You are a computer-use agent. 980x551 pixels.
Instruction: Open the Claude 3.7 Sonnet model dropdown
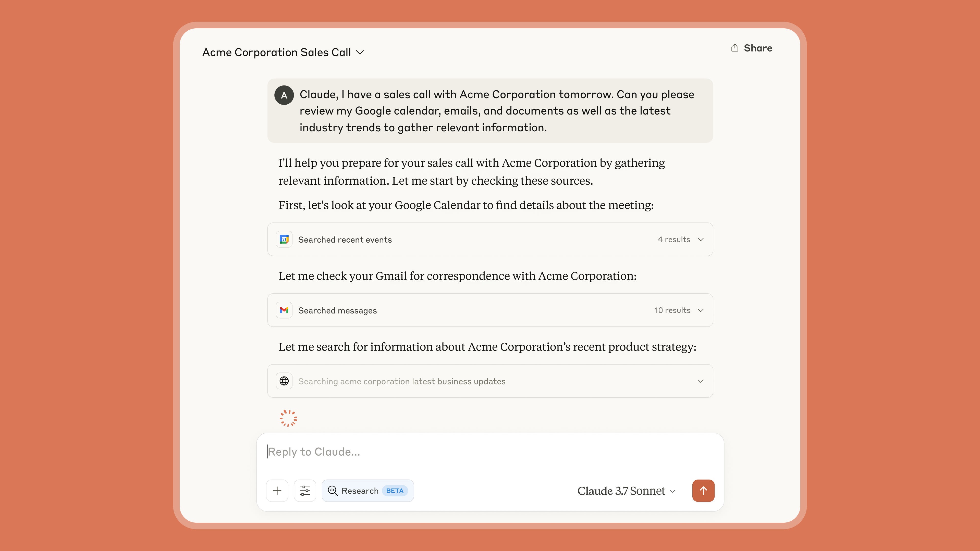pos(626,491)
